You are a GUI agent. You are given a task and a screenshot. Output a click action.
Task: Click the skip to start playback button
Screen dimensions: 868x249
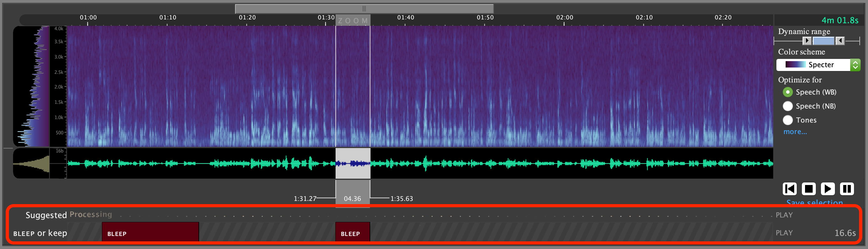[x=789, y=189]
